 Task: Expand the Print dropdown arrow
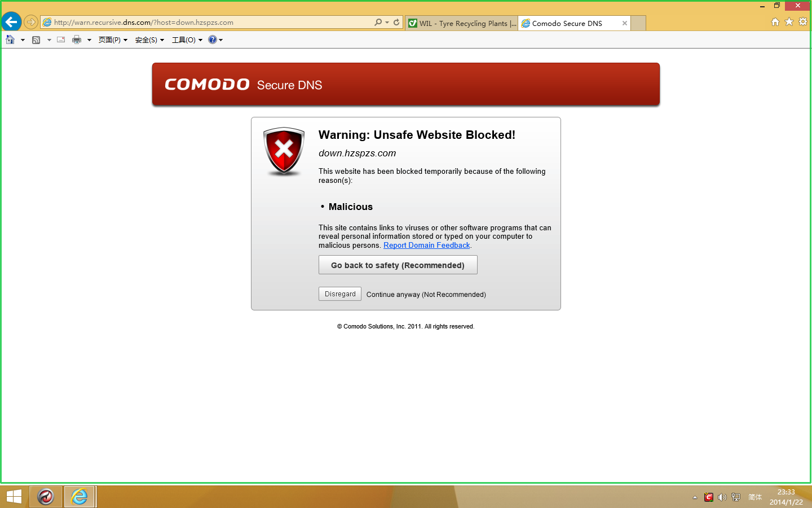click(89, 40)
